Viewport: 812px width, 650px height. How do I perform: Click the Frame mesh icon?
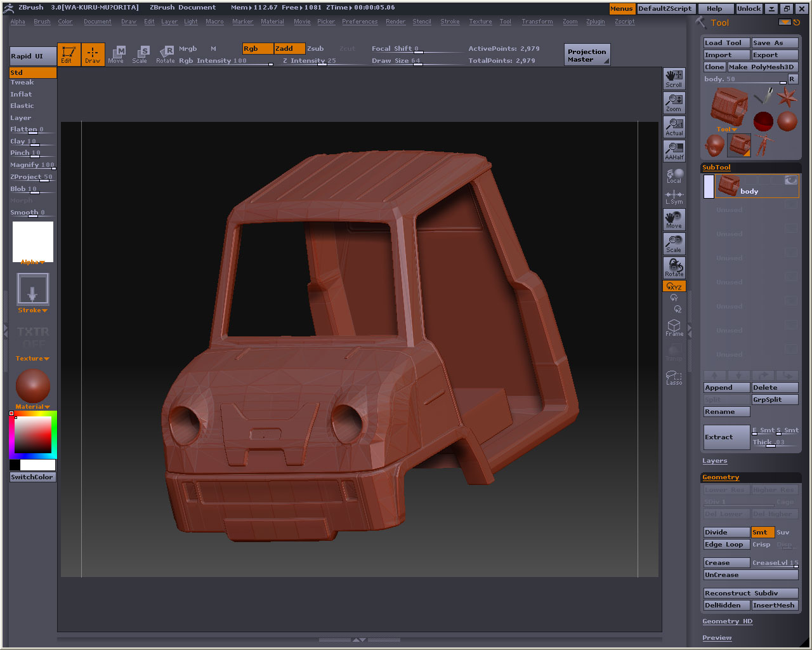pyautogui.click(x=674, y=328)
